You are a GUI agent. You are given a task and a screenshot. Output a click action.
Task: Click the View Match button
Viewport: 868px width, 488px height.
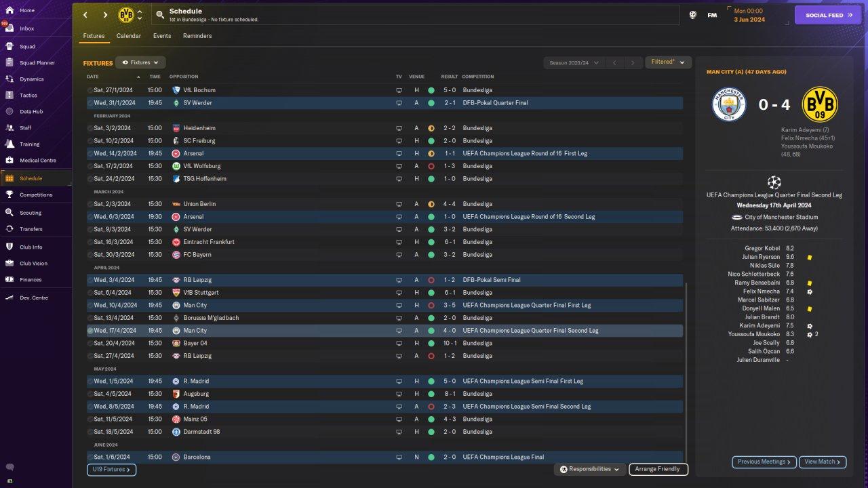823,462
